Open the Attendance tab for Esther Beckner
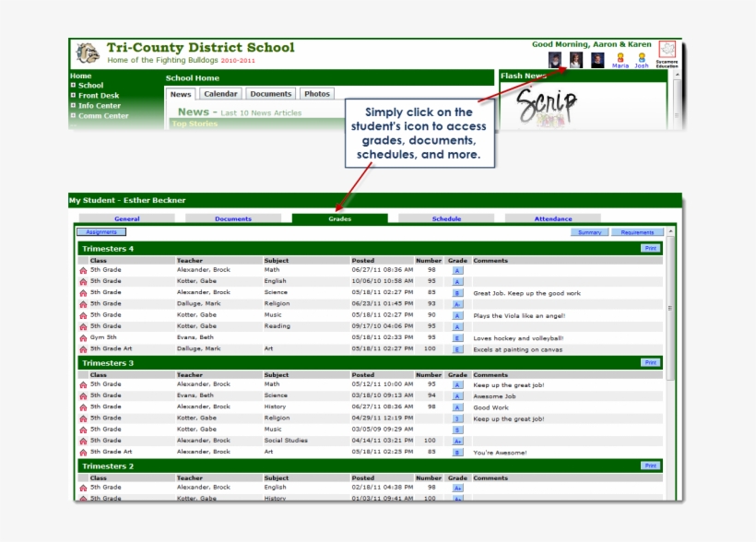The image size is (756, 542). tap(553, 218)
